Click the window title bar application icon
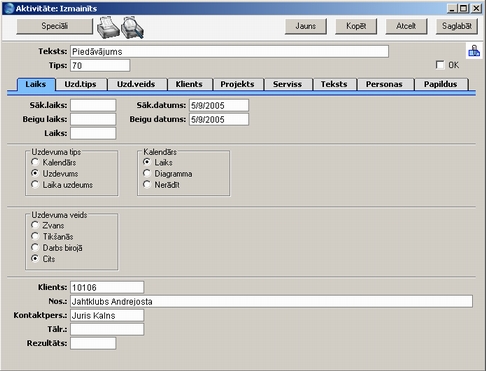The width and height of the screenshot is (486, 371). pos(9,8)
